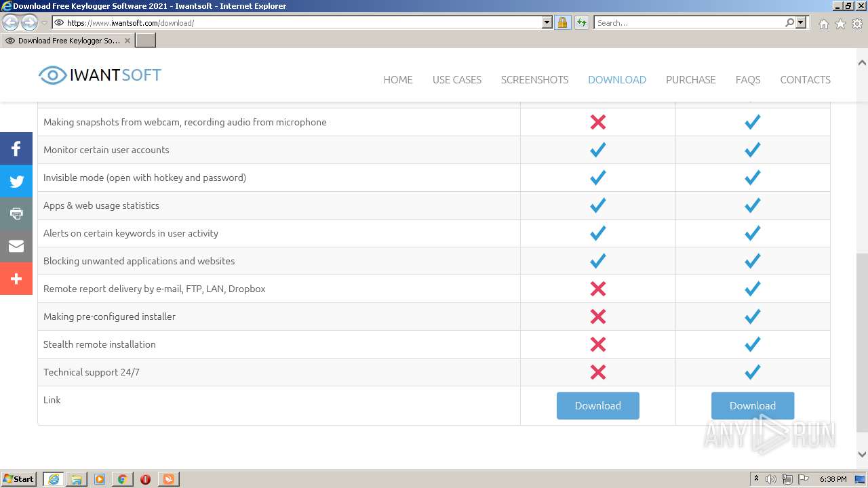Open PURCHASE navigation item
868x488 pixels.
tap(690, 79)
